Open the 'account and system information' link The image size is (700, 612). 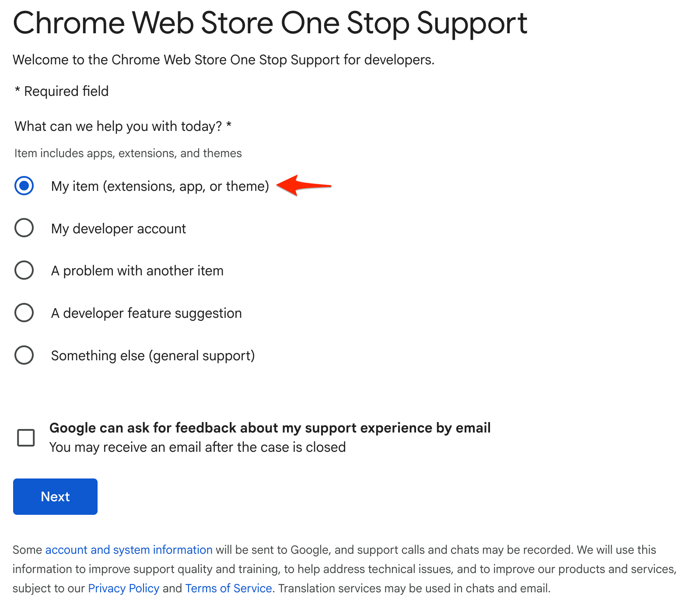tap(129, 549)
